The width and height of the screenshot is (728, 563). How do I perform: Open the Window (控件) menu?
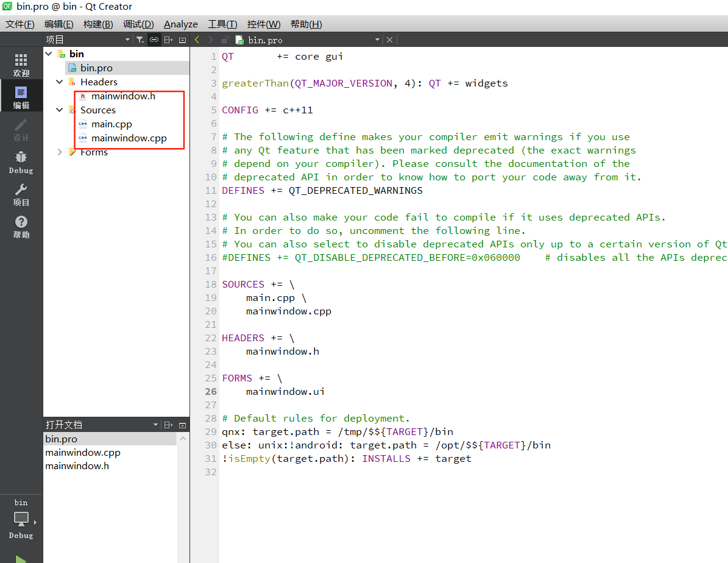pos(264,24)
